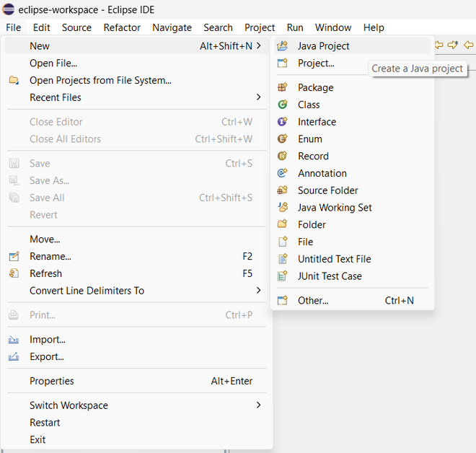The width and height of the screenshot is (476, 453).
Task: Click Restart in the File menu
Action: pyautogui.click(x=45, y=423)
